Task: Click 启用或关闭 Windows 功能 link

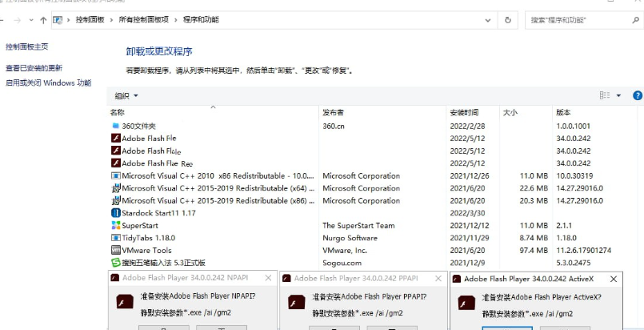Action: point(48,82)
